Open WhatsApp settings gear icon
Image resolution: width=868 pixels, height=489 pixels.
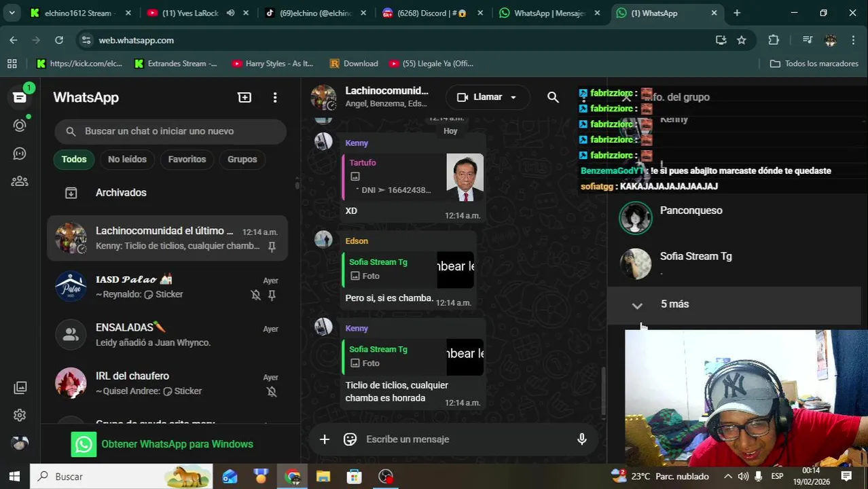pyautogui.click(x=20, y=415)
